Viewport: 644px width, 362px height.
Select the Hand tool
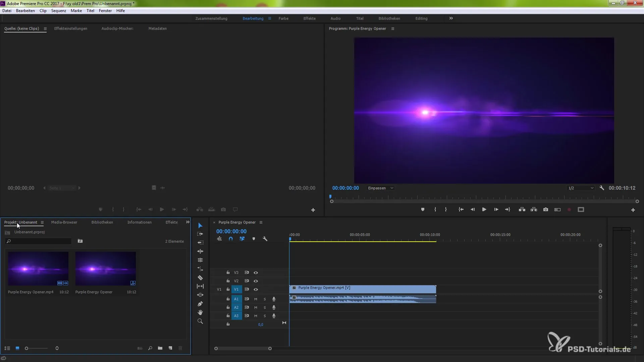pos(200,312)
